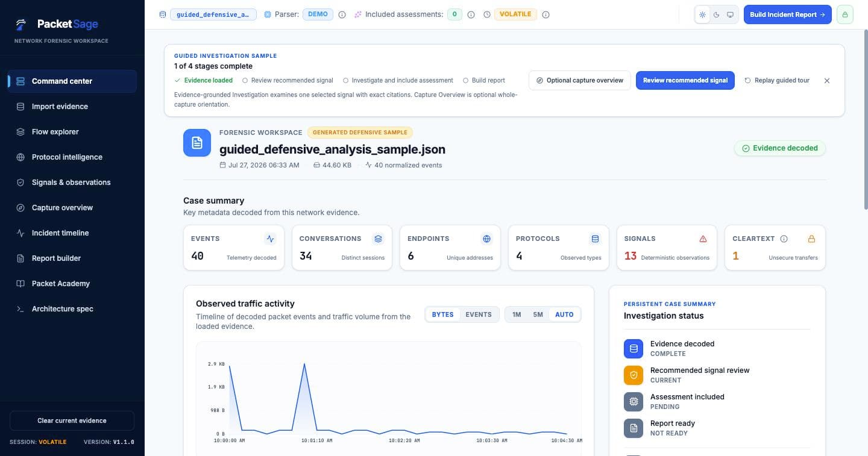Click the blue evidence file icon
The width and height of the screenshot is (868, 456).
coord(197,143)
